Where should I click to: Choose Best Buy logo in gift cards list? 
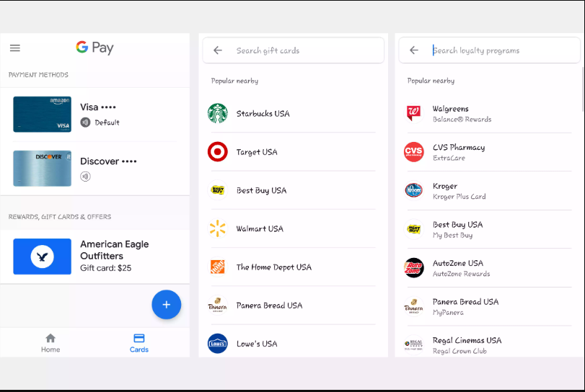(218, 190)
